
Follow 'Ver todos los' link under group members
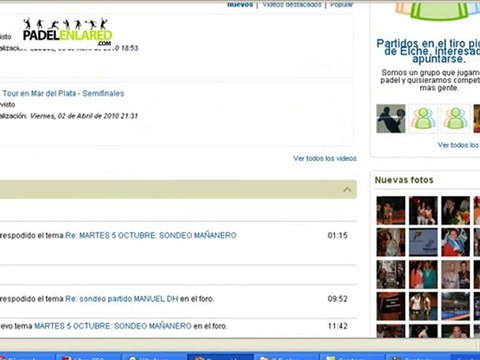[459, 145]
